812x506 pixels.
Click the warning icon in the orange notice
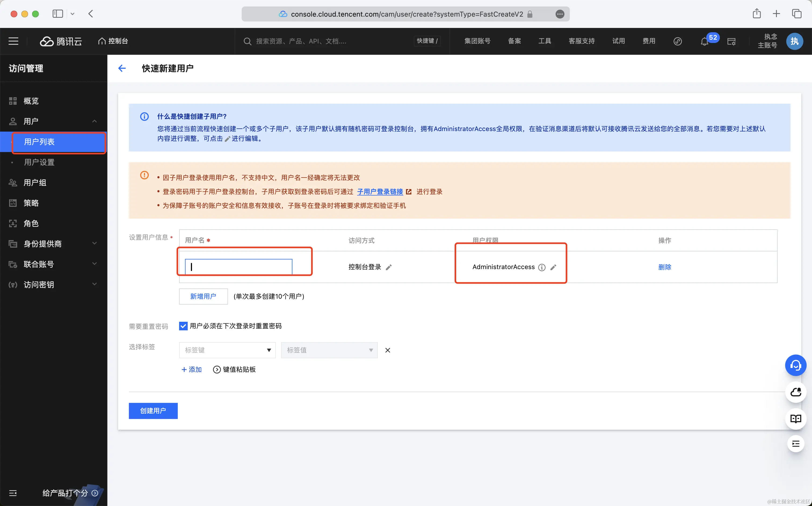[144, 175]
